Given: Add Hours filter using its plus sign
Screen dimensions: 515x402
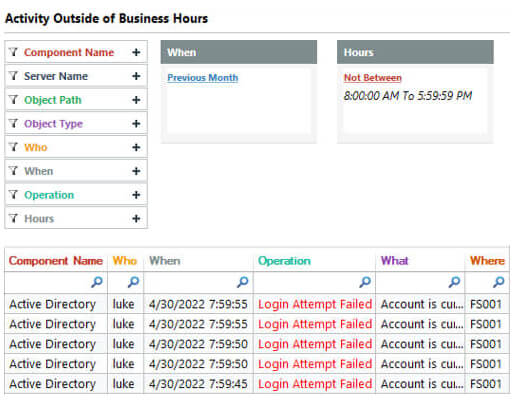Looking at the screenshot, I should point(136,219).
